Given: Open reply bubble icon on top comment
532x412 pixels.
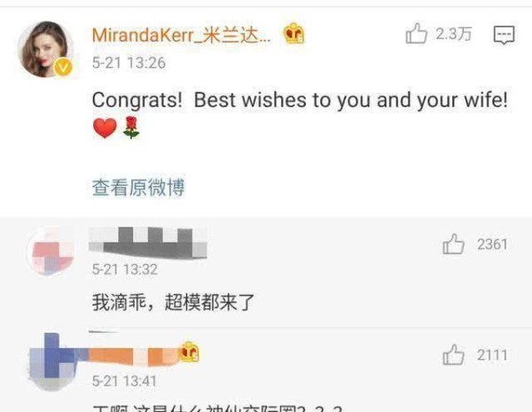Looking at the screenshot, I should (x=504, y=35).
